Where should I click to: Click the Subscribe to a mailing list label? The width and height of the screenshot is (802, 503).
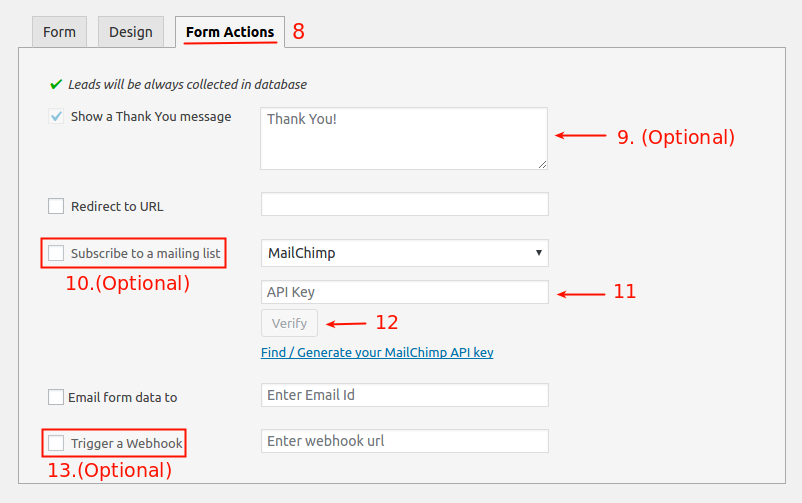point(145,253)
